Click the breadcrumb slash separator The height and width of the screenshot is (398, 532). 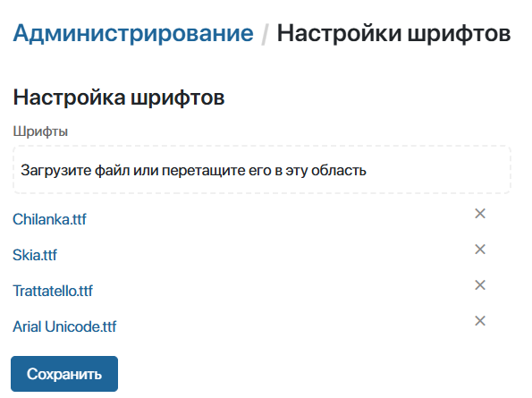click(x=265, y=34)
